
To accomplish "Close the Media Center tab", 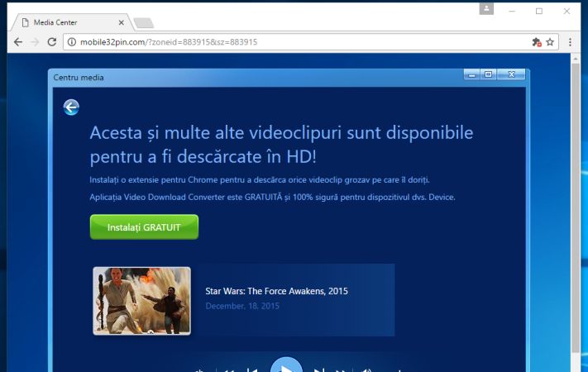I will click(121, 22).
